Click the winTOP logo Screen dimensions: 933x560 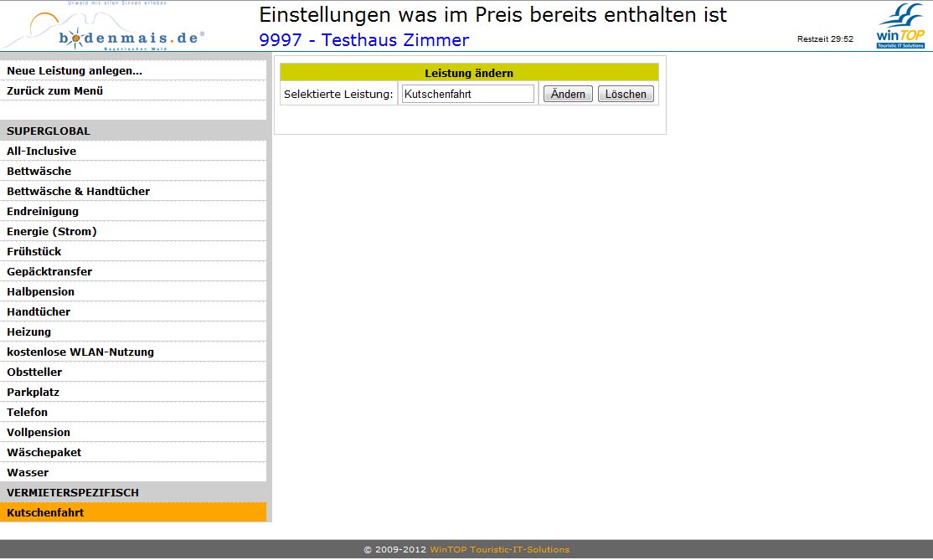click(x=900, y=28)
